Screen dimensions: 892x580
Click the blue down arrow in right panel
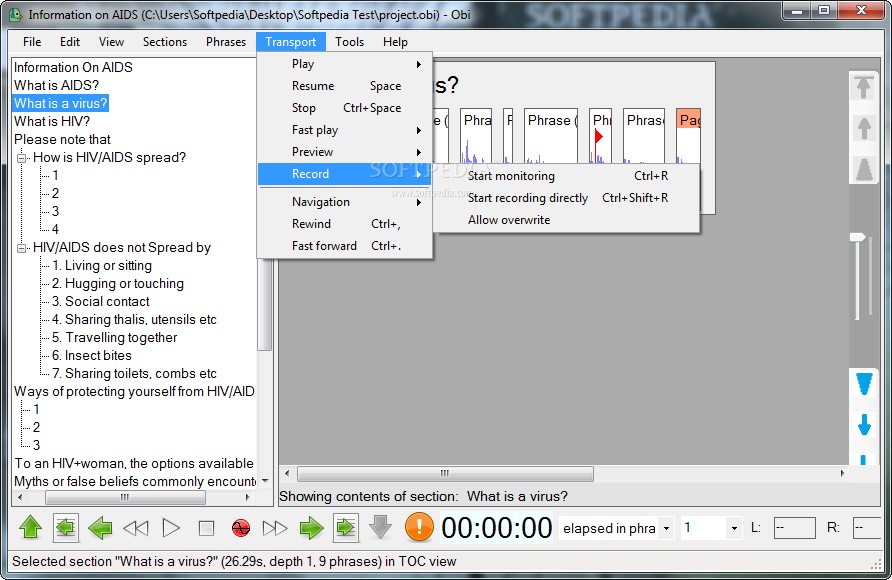tap(864, 425)
